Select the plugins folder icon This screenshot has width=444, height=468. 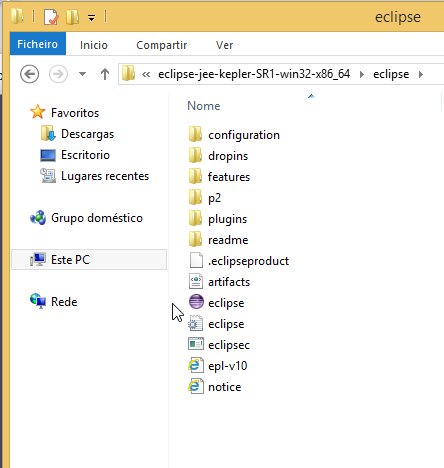click(x=195, y=218)
